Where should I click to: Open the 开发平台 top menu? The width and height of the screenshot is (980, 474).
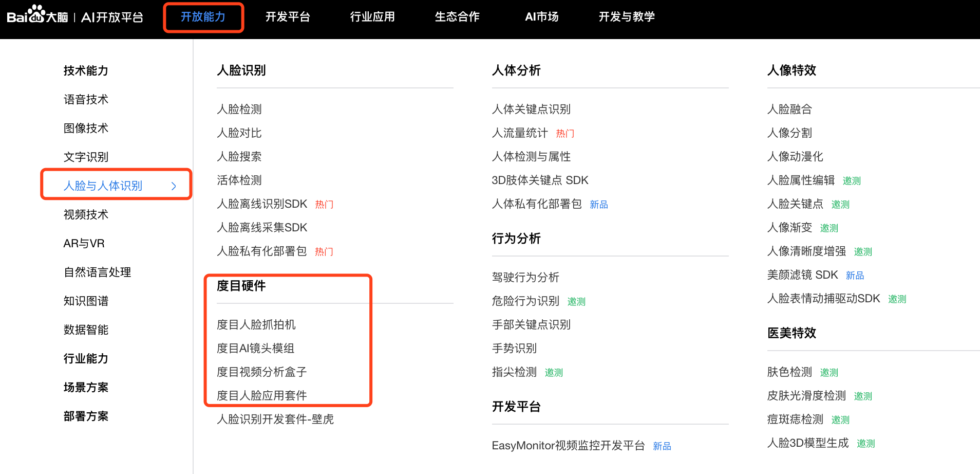coord(288,17)
